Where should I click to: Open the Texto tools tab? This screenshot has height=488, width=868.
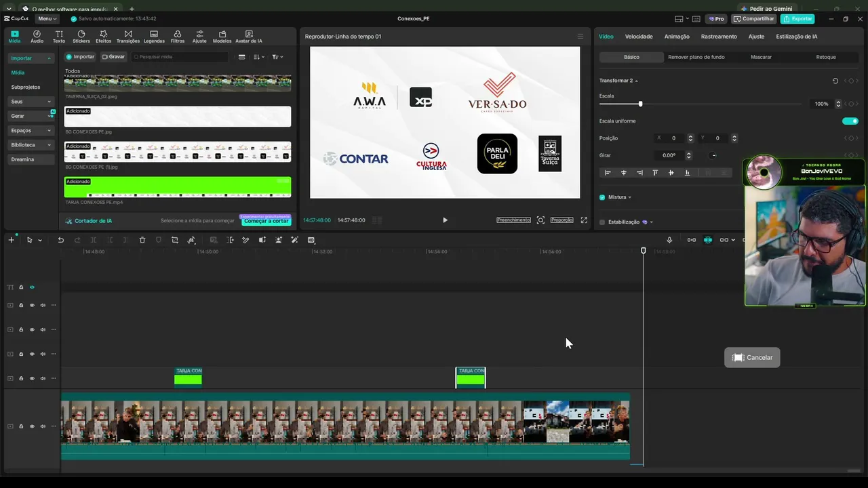coord(59,37)
